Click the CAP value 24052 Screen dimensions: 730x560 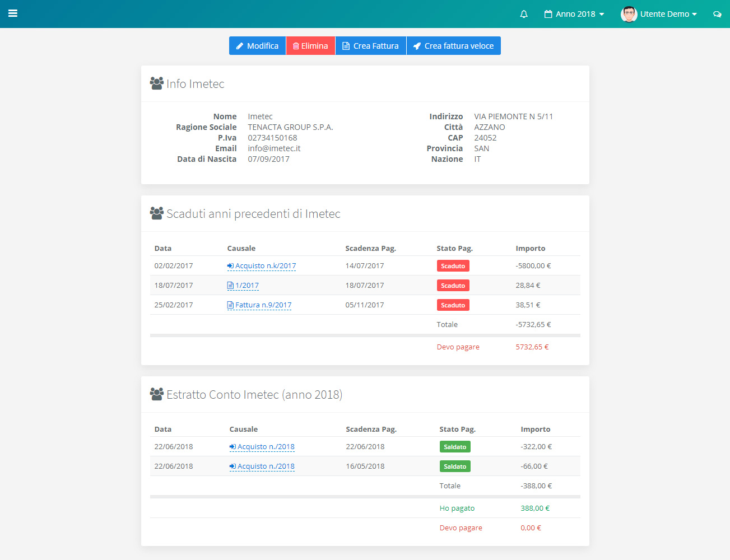pos(485,138)
